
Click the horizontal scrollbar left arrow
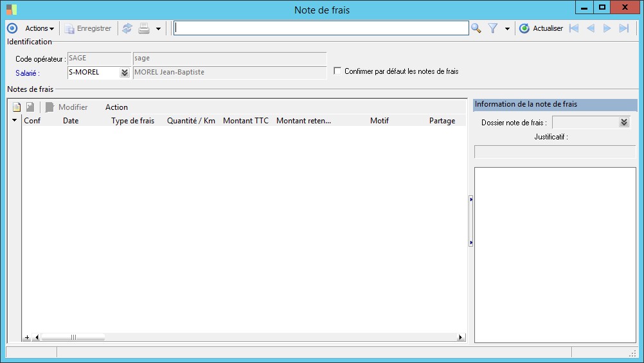pos(37,337)
